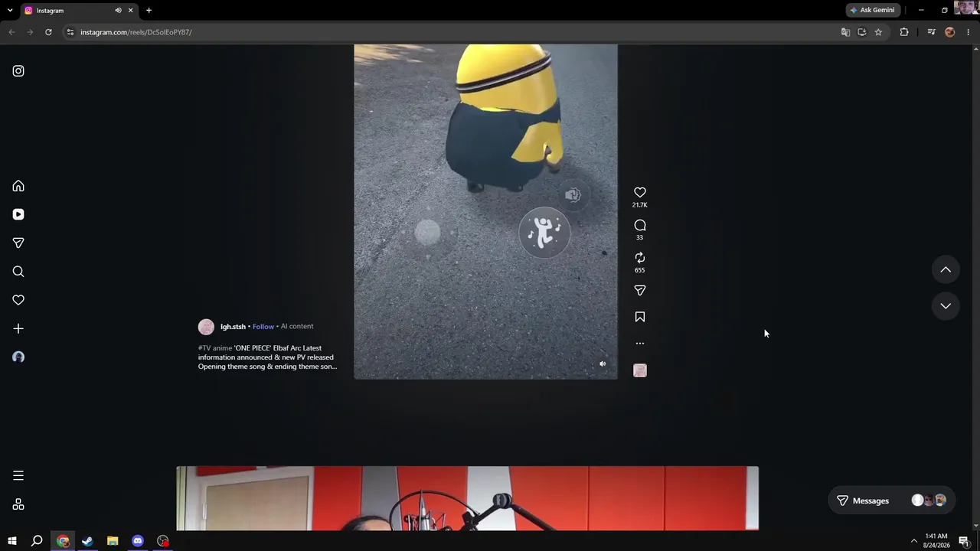This screenshot has width=980, height=551.
Task: Open your profile from the sidebar avatar
Action: point(18,357)
